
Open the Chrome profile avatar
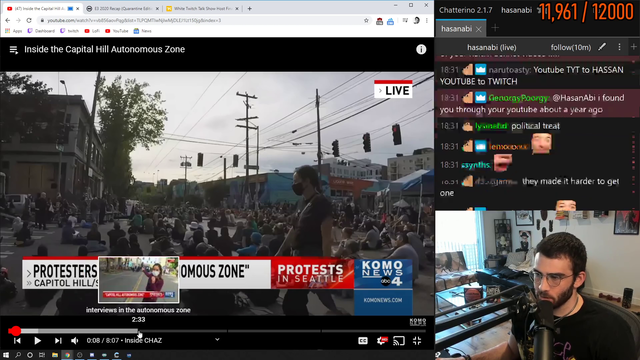pos(416,20)
